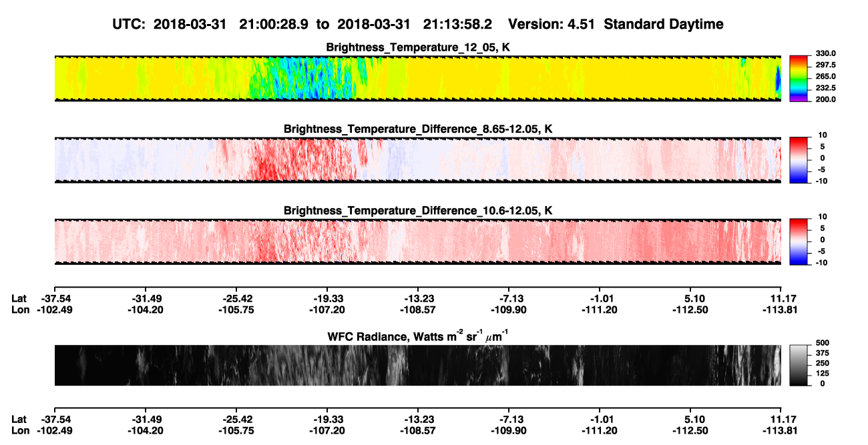The width and height of the screenshot is (868, 445).
Task: Click the 'Lat' label under the WFC Radiance panel
Action: point(19,419)
